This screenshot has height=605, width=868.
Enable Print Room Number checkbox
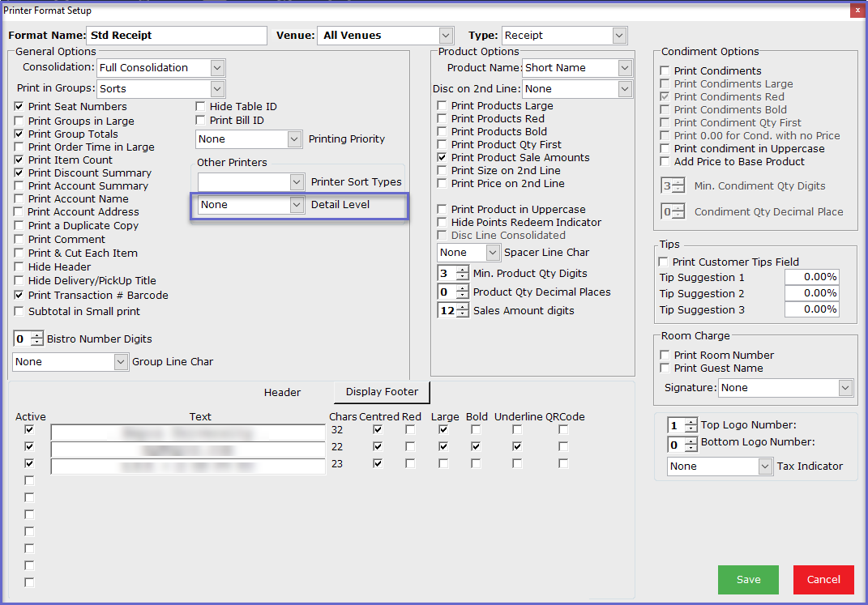[x=665, y=355]
